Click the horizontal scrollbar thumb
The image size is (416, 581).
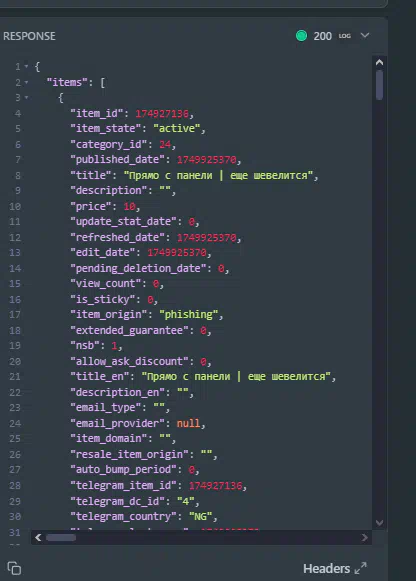click(61, 538)
